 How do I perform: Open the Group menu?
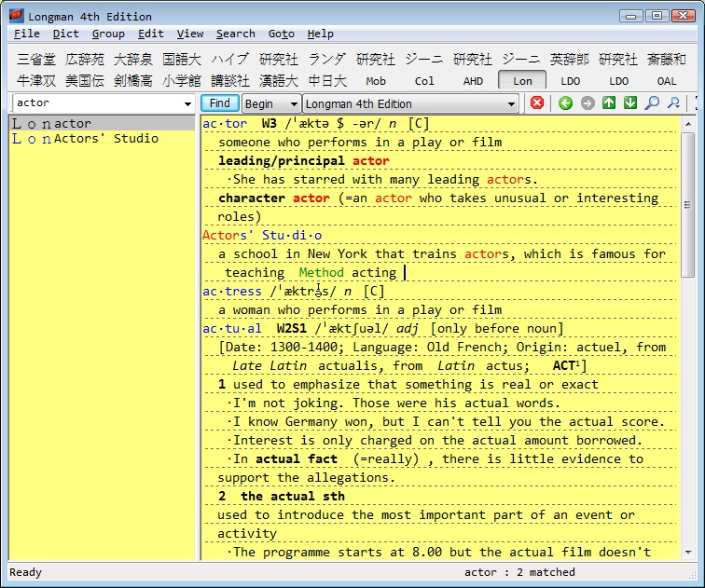tap(108, 34)
